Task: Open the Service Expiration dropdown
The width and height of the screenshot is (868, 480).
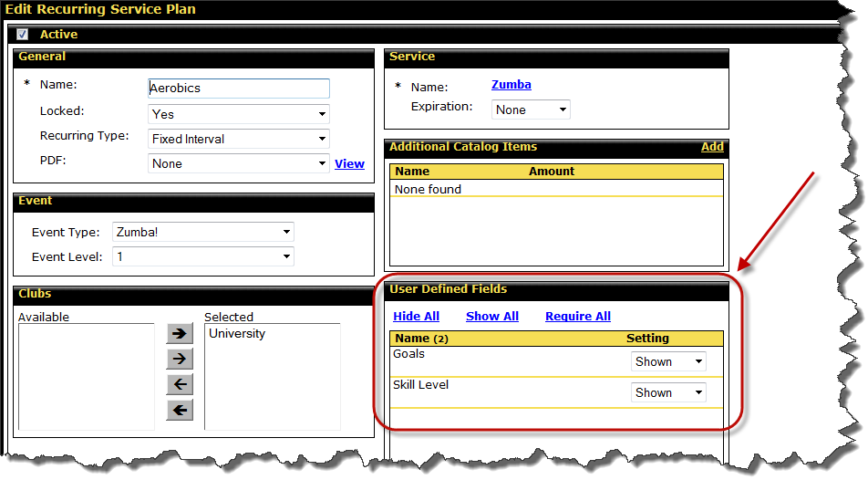Action: point(531,110)
